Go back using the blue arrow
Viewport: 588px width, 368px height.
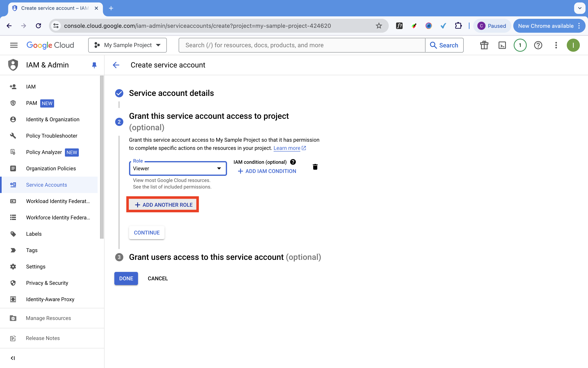pos(116,65)
